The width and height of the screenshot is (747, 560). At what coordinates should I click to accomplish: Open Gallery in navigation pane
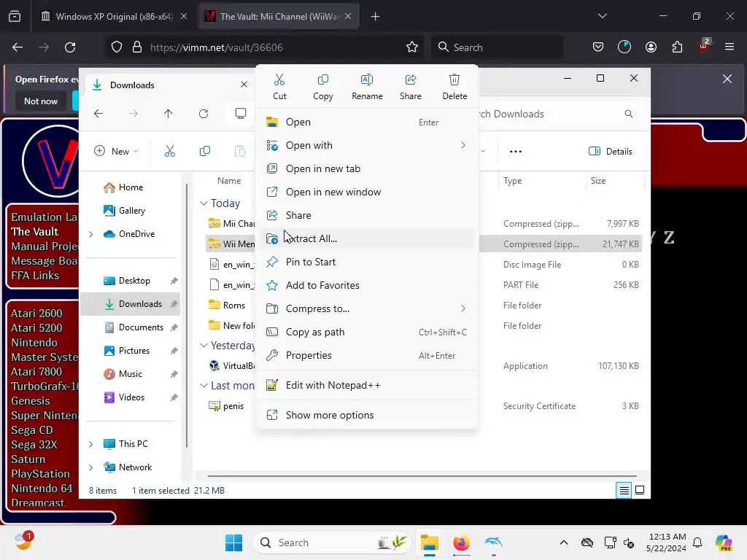(124, 211)
